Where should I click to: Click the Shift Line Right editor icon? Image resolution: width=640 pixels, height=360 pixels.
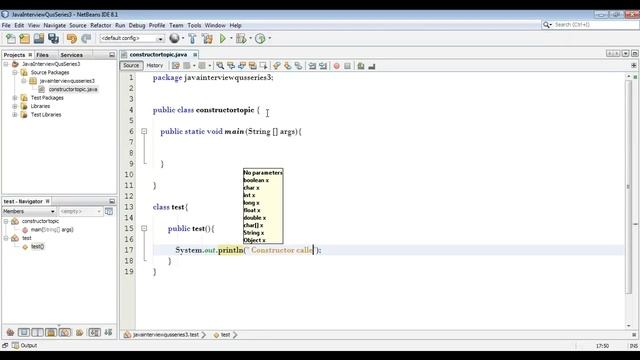(x=323, y=66)
